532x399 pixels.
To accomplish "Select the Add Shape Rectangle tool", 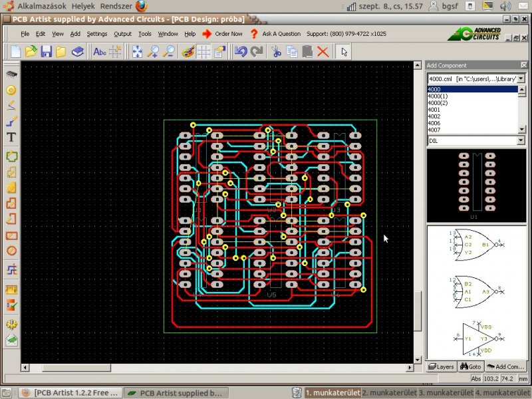I will (11, 235).
